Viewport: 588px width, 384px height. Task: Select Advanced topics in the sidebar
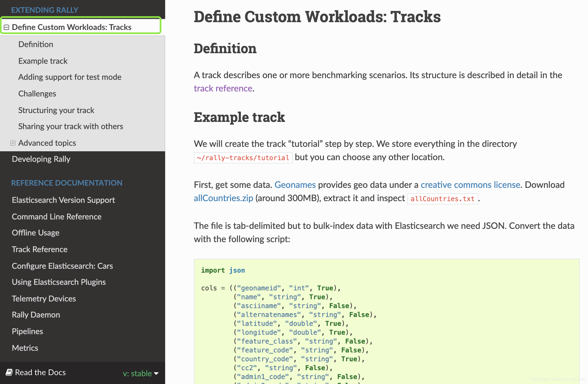pos(47,143)
